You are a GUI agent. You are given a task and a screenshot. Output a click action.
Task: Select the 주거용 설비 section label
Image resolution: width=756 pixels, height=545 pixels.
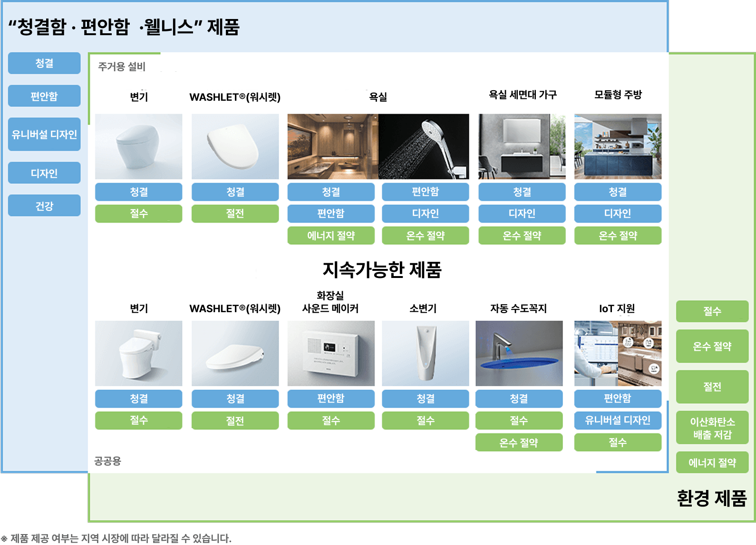[x=122, y=67]
